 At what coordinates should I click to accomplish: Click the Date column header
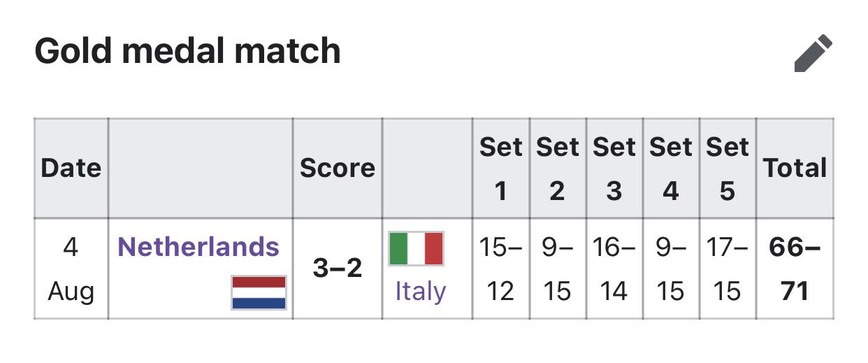pyautogui.click(x=71, y=168)
